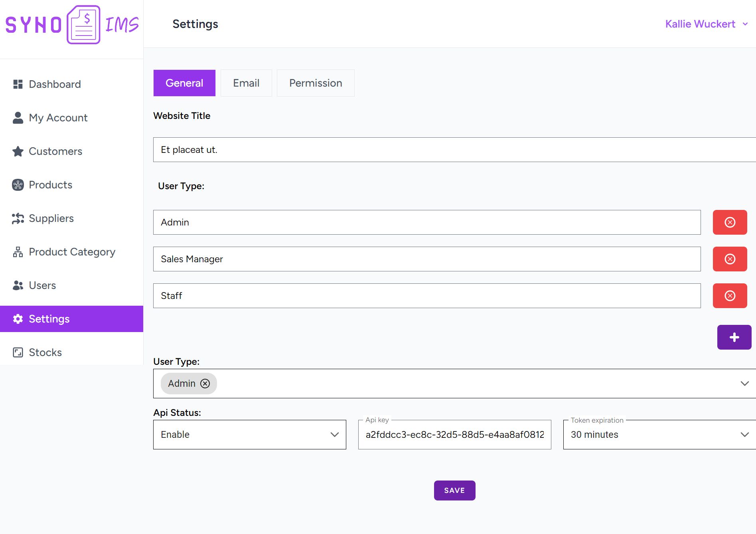Click the Customers star icon
The height and width of the screenshot is (534, 756).
(x=18, y=151)
